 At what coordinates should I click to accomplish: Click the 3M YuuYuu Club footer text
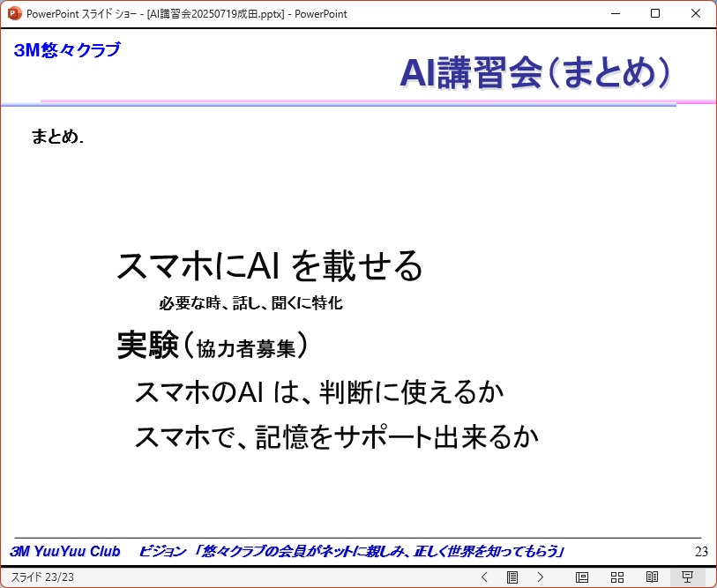tap(64, 552)
